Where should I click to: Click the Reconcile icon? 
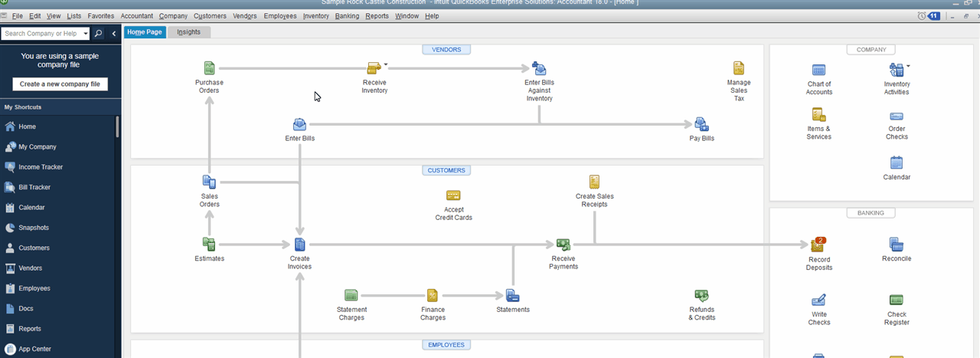coord(897,245)
